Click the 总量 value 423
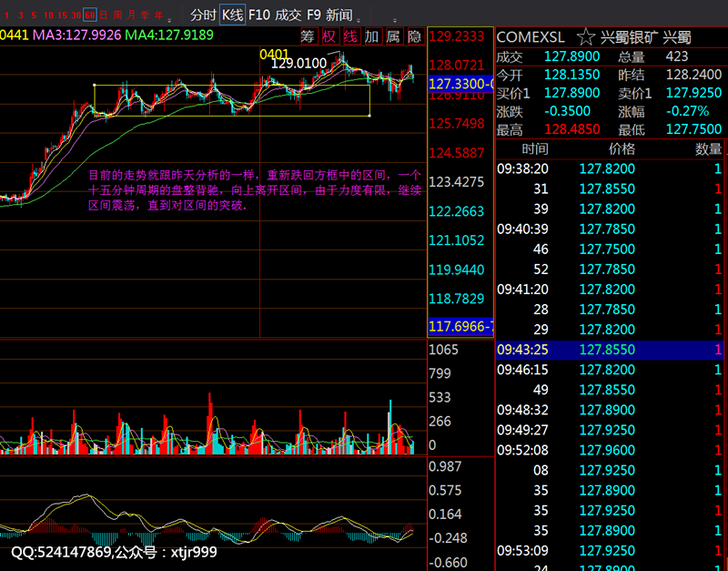The height and width of the screenshot is (571, 728). 676,56
